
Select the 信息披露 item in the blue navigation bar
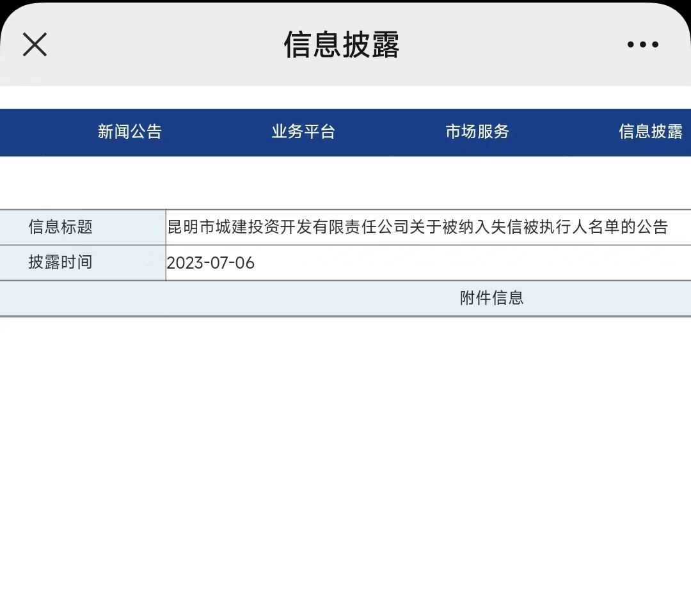click(651, 131)
